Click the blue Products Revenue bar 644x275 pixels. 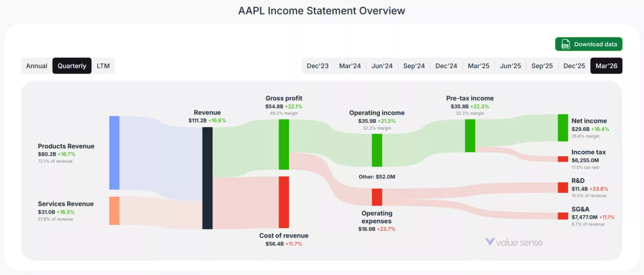click(x=114, y=153)
